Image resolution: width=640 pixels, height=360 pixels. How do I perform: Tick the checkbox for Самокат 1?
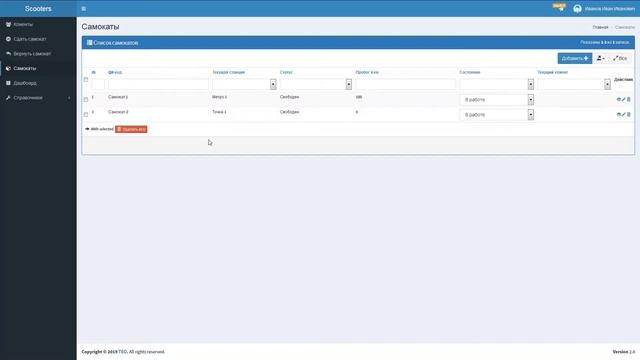[x=86, y=100]
